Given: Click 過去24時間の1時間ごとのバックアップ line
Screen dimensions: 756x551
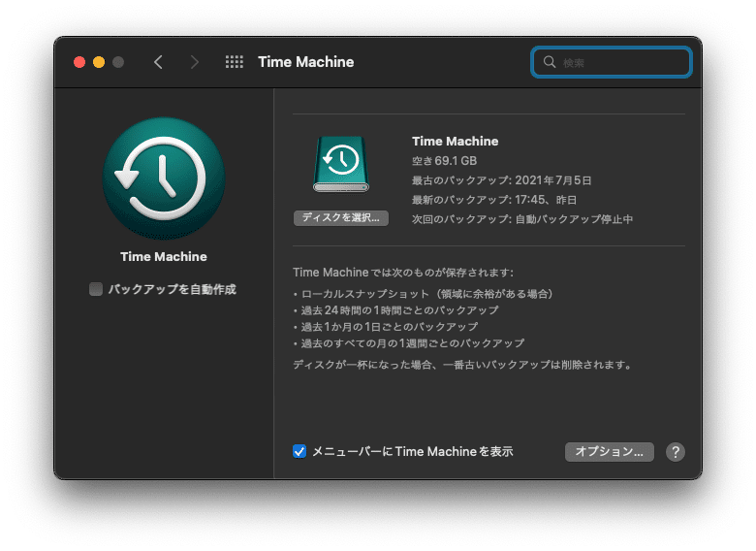Looking at the screenshot, I should point(395,310).
